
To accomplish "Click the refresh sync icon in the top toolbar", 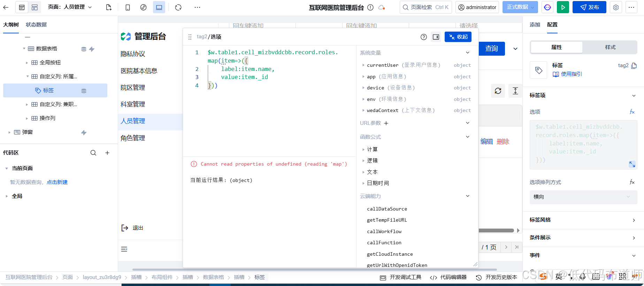I will [178, 7].
